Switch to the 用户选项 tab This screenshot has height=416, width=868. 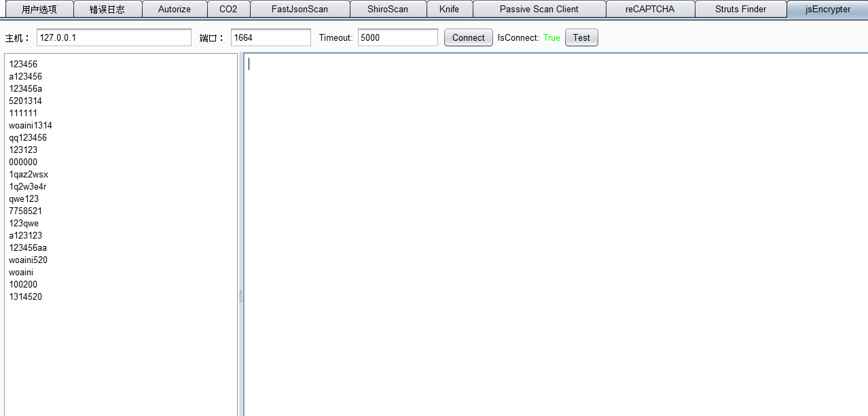click(38, 9)
